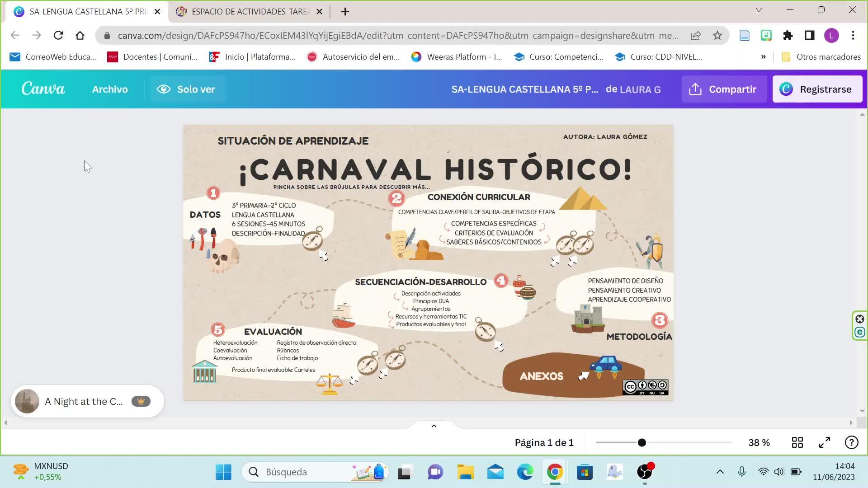This screenshot has width=868, height=488.
Task: Click the Canva logo
Action: point(43,89)
